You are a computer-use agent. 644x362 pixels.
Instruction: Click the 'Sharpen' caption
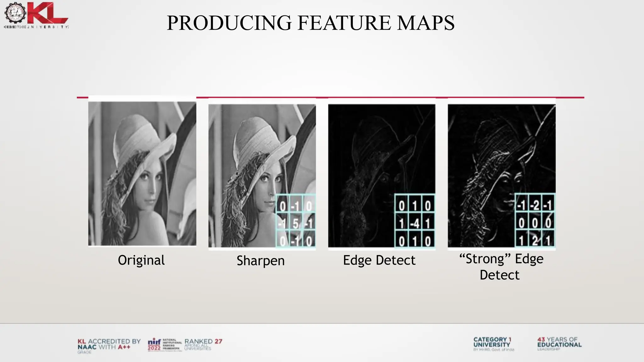click(261, 261)
